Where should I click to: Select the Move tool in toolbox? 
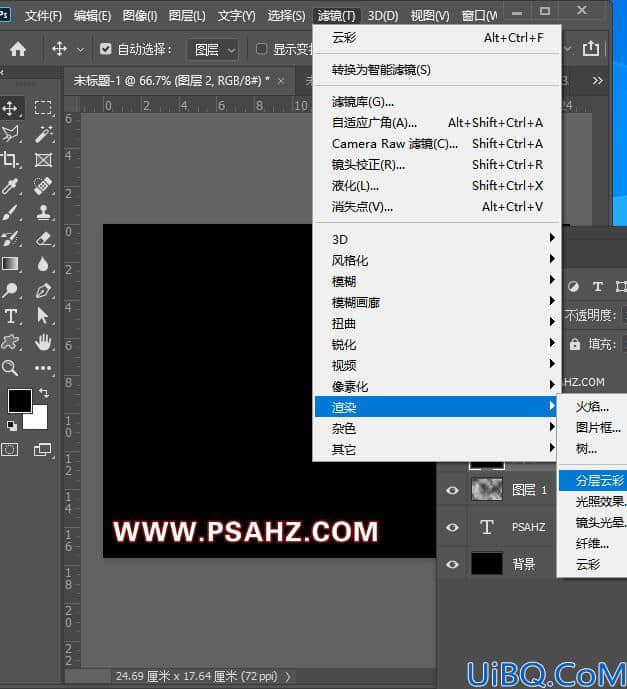click(x=10, y=108)
